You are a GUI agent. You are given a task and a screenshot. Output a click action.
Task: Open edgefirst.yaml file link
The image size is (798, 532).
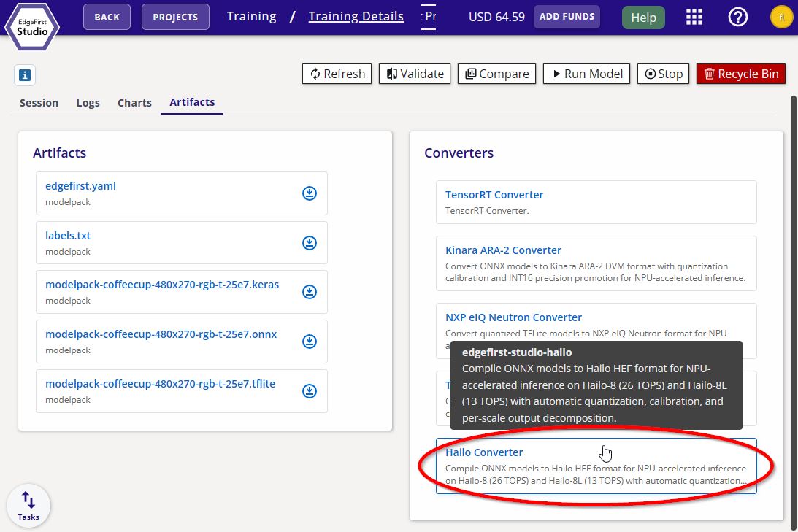pos(80,185)
